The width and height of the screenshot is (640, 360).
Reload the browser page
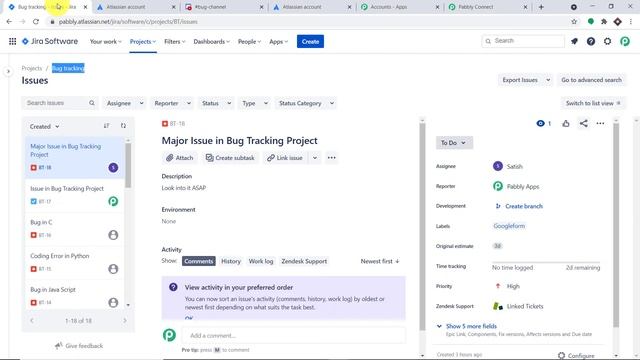[36, 21]
